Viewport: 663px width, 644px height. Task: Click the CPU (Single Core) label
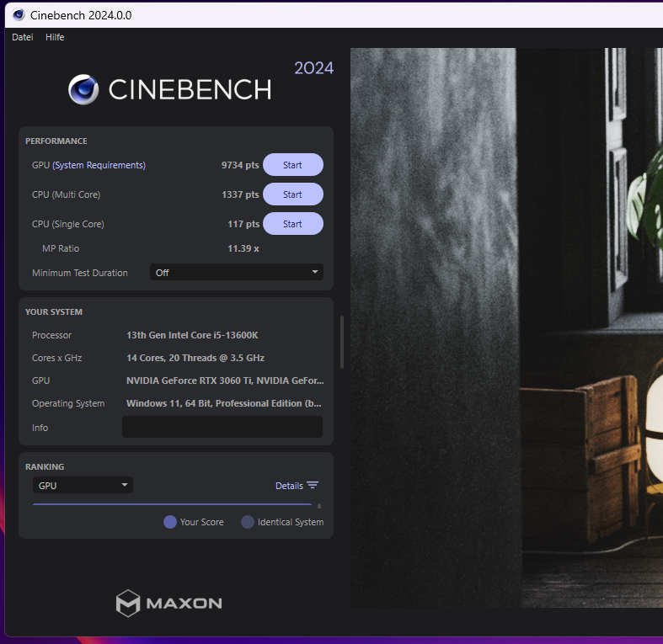click(x=68, y=225)
